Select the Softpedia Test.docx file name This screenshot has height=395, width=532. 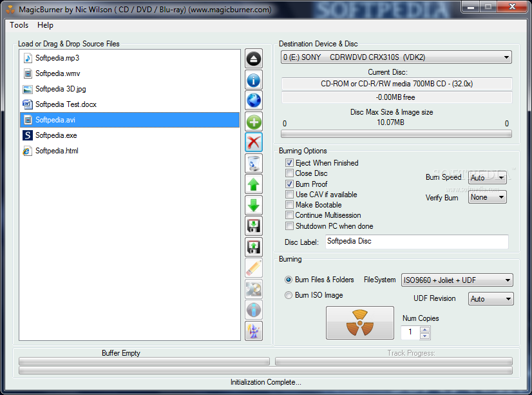pyautogui.click(x=66, y=104)
